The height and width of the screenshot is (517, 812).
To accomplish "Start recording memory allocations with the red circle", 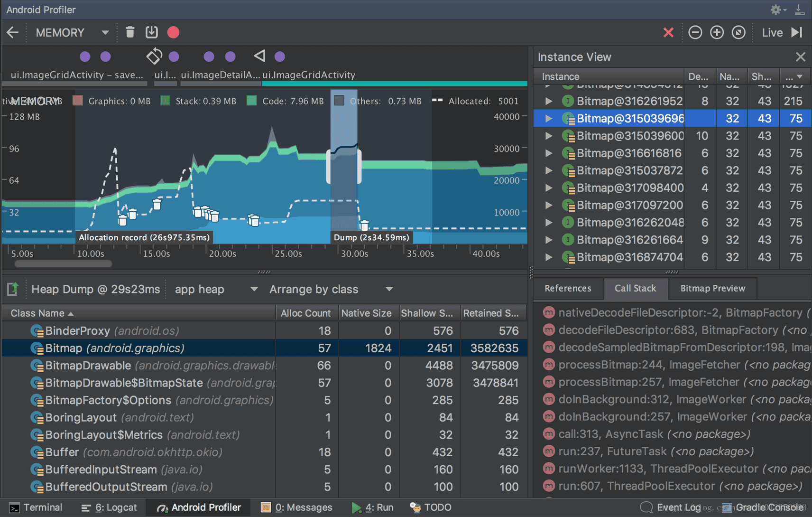I will pos(173,32).
